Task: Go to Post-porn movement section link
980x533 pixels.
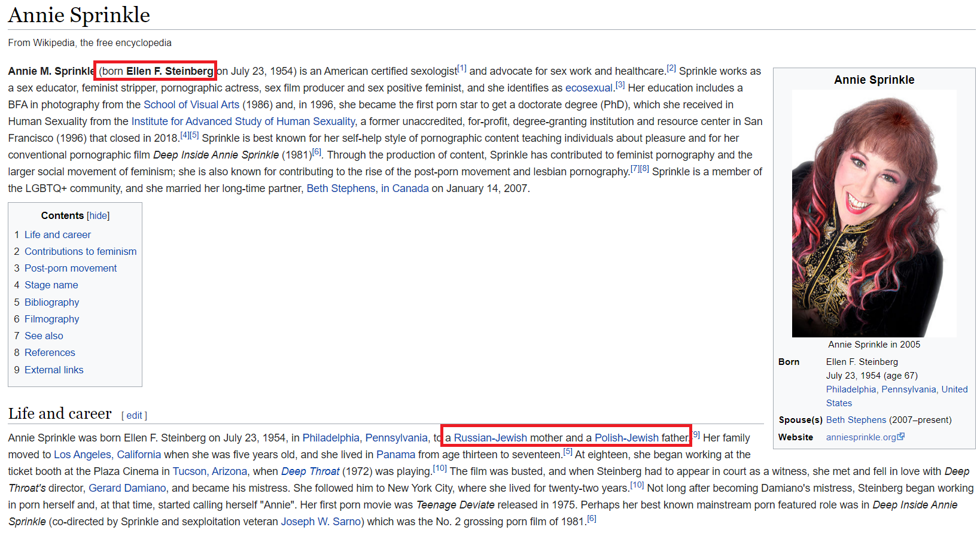Action: coord(71,268)
